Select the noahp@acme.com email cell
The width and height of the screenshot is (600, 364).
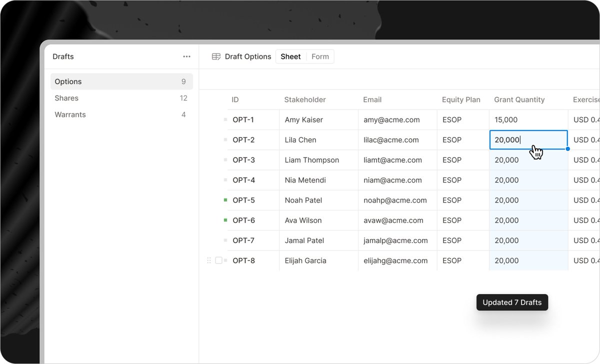[397, 200]
